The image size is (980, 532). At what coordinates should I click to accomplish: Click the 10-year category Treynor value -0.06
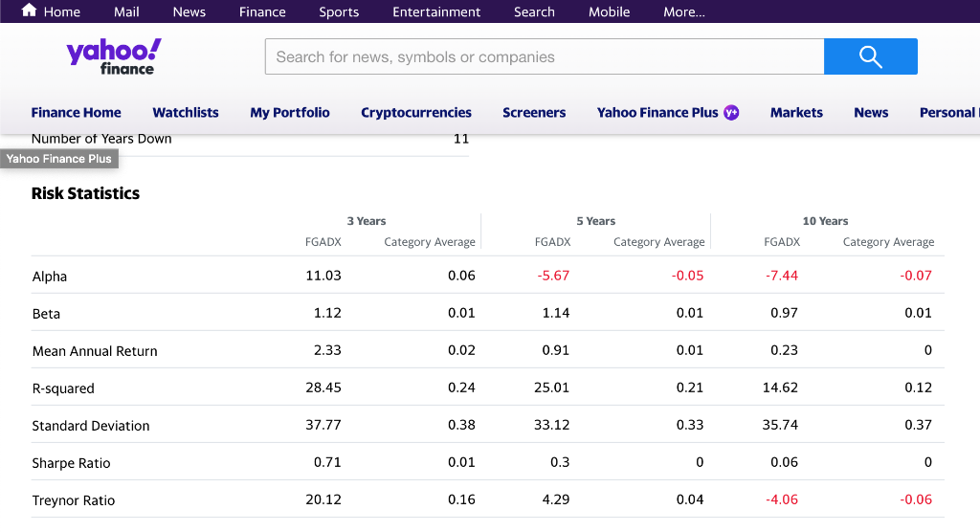(x=916, y=500)
